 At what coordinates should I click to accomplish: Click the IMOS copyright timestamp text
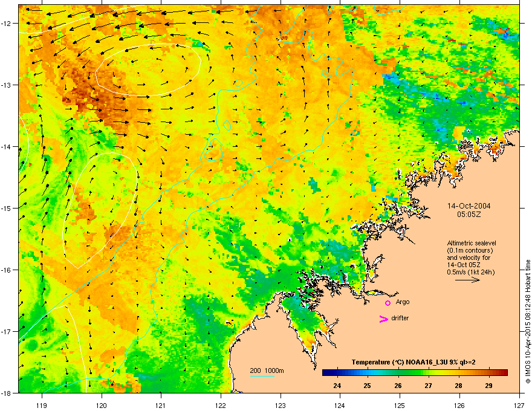click(x=528, y=322)
